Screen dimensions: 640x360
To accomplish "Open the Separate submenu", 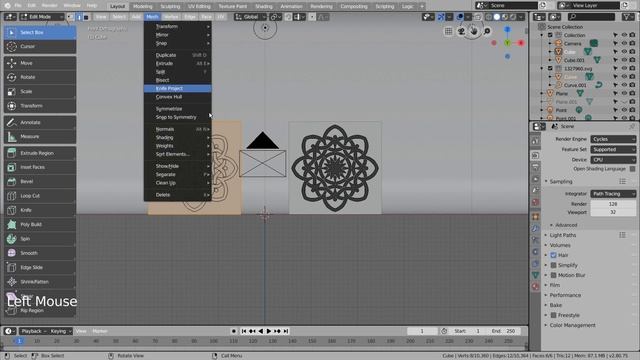I will click(x=178, y=175).
